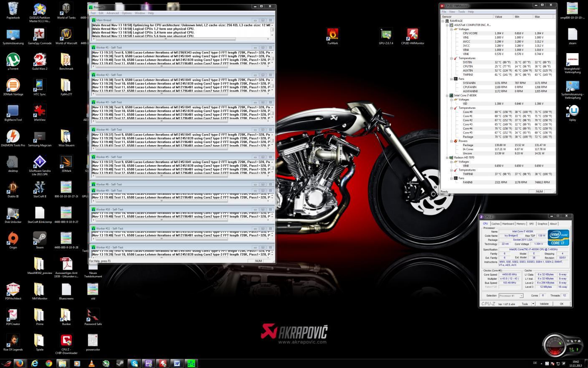This screenshot has width=588, height=368.
Task: Open the Tools dropdown arrow in CPU-Z
Action: 533,304
